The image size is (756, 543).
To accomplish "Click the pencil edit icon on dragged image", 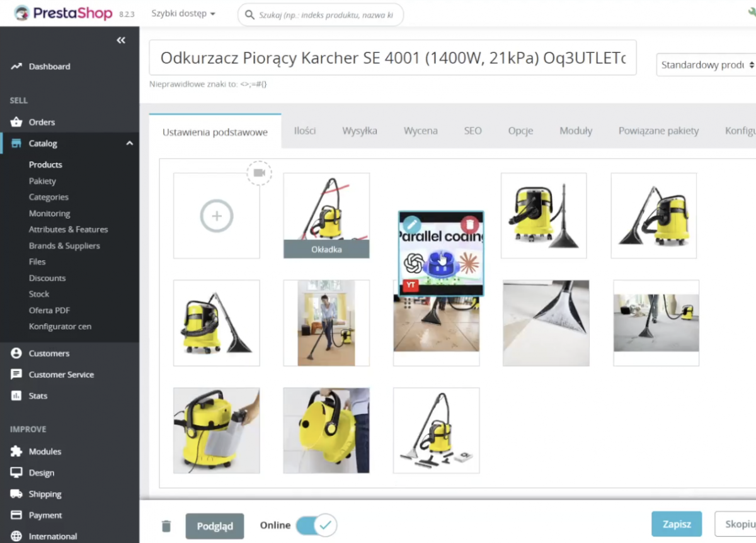I will 411,224.
